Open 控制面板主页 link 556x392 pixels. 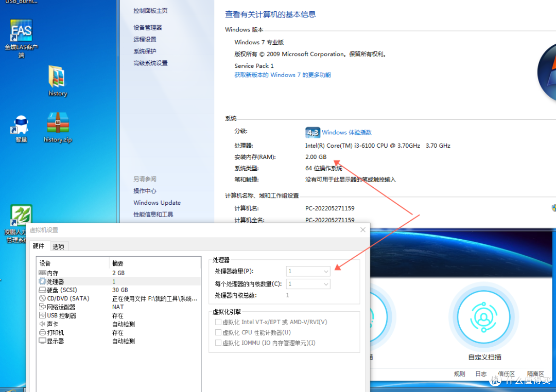tap(150, 11)
